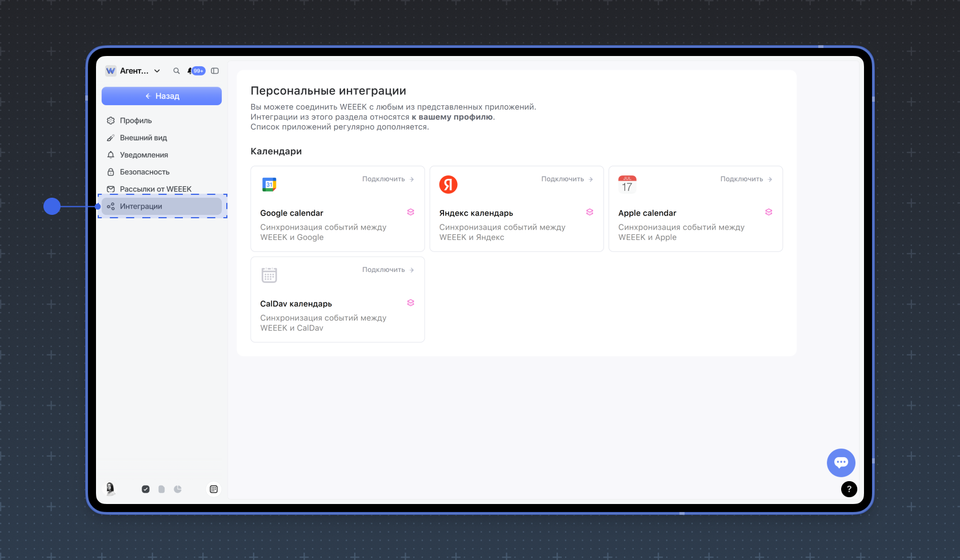Connect Apple calendar via Подключить
960x560 pixels.
(x=746, y=179)
